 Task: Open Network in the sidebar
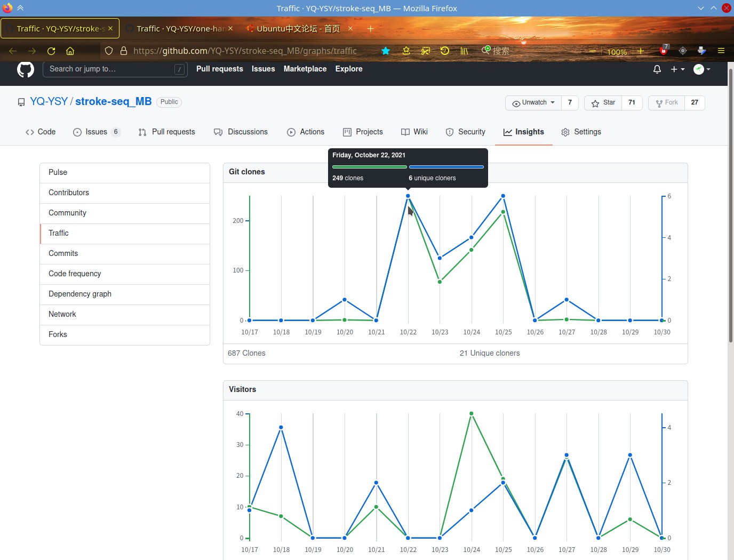(x=125, y=315)
